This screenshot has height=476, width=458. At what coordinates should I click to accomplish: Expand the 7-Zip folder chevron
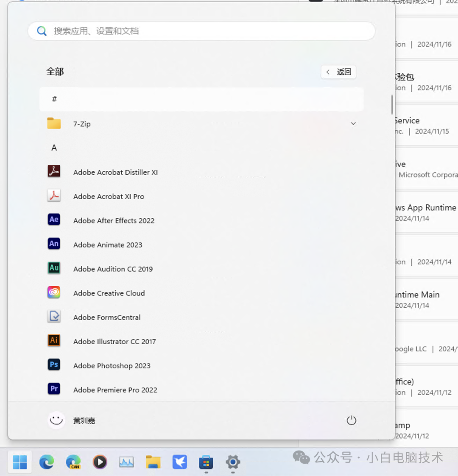[353, 123]
